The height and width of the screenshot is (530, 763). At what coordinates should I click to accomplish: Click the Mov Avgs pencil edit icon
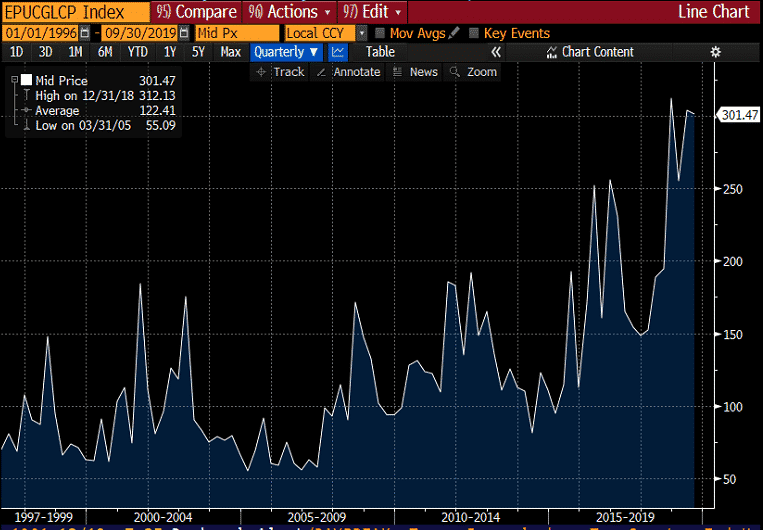(x=455, y=33)
